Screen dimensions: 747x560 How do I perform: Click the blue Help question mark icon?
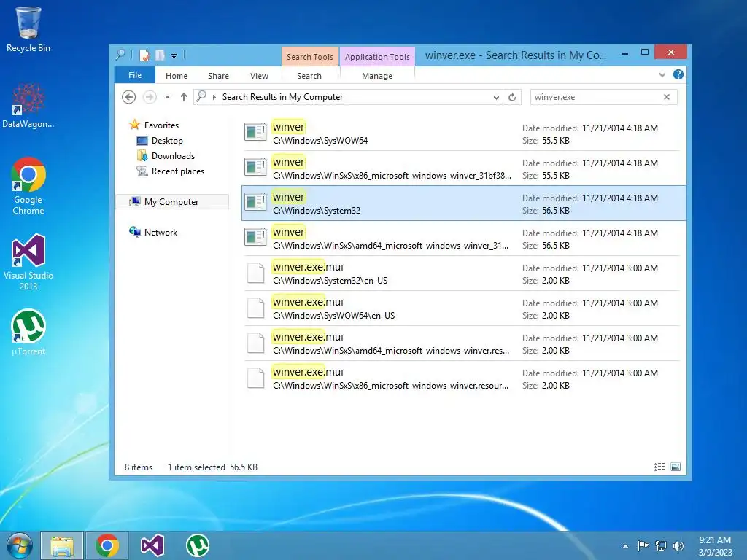[x=678, y=74]
